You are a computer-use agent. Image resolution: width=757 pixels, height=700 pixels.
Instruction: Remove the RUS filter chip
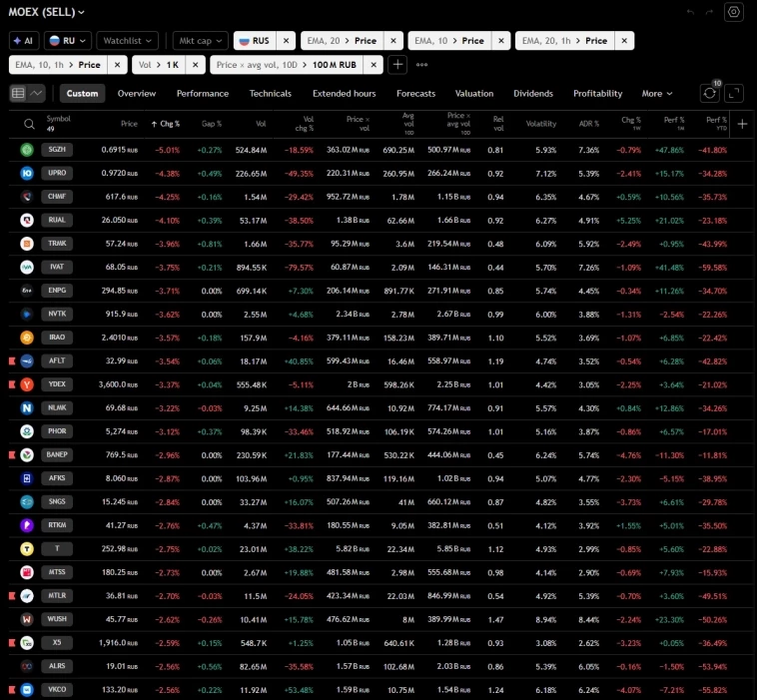pyautogui.click(x=286, y=41)
